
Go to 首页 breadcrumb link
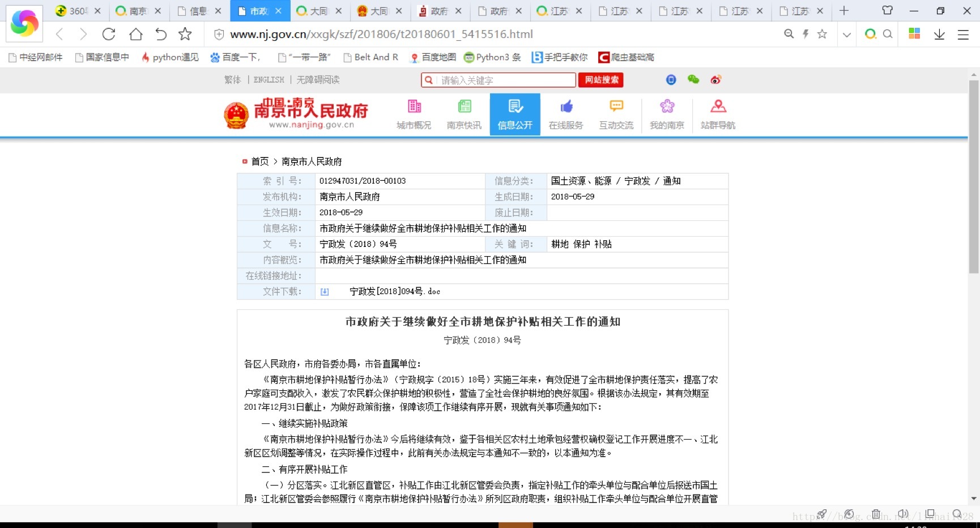[260, 161]
